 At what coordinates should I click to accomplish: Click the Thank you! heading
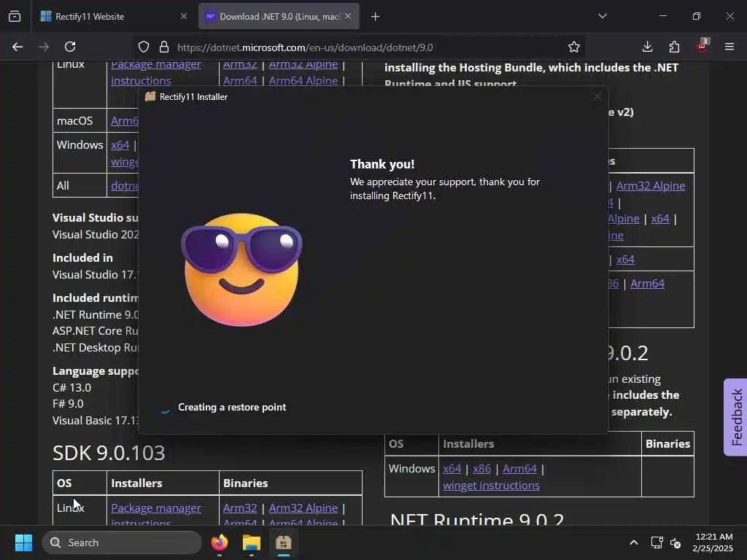pos(382,164)
